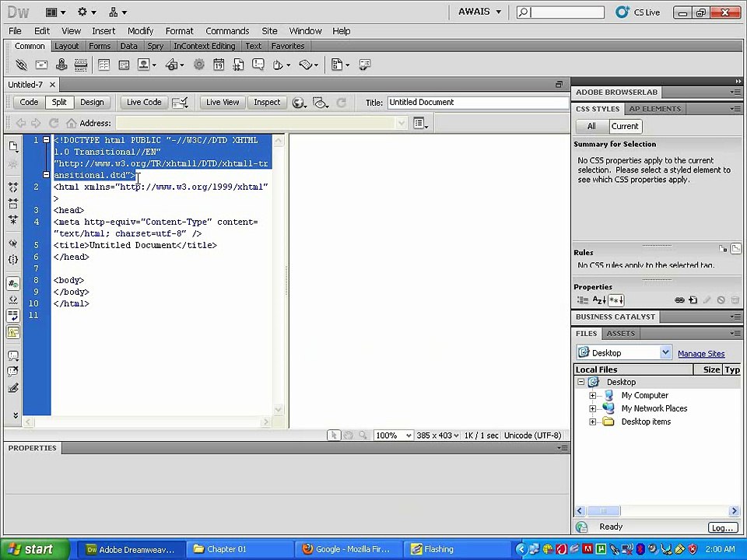Viewport: 747px width, 560px height.
Task: Switch to Design view
Action: coord(92,103)
